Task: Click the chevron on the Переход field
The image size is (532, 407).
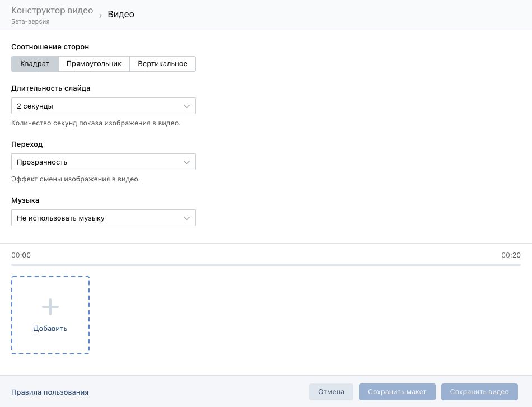Action: point(187,162)
